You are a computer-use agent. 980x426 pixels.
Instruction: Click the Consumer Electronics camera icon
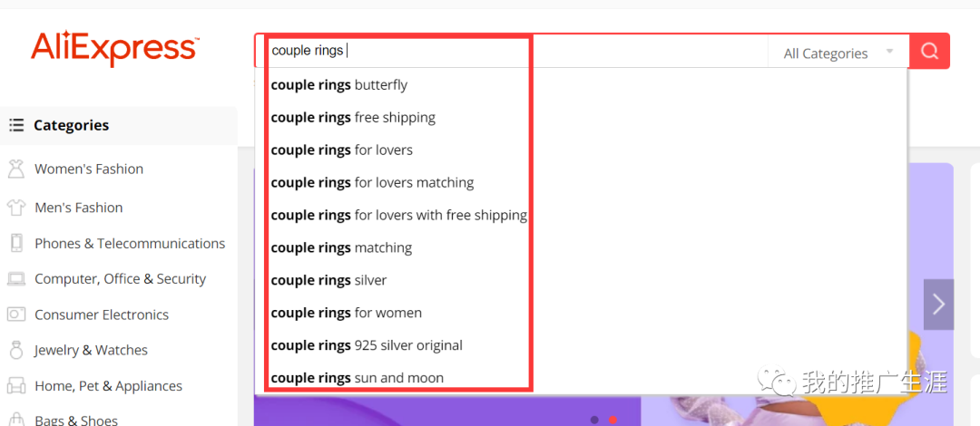click(x=15, y=315)
